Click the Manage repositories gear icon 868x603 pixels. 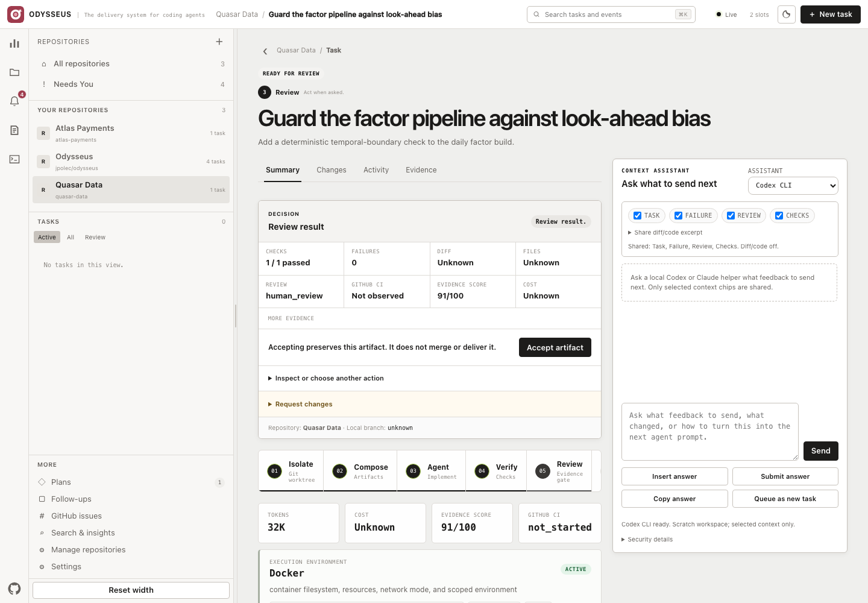click(42, 550)
